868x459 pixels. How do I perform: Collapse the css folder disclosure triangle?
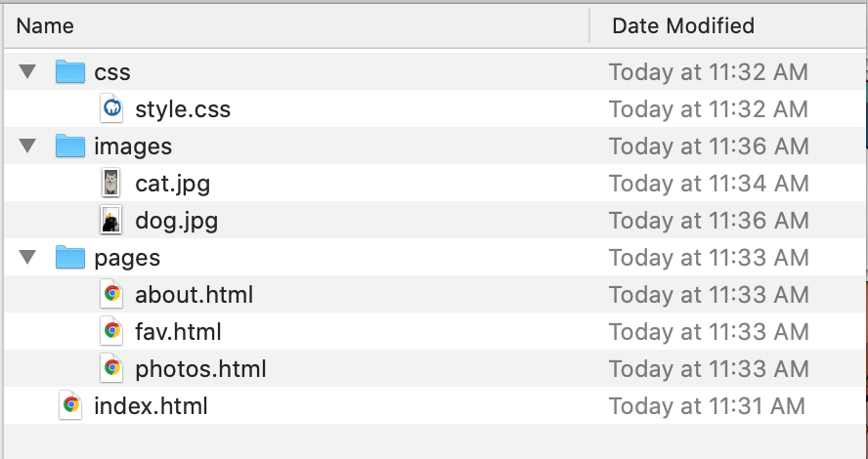pos(27,72)
